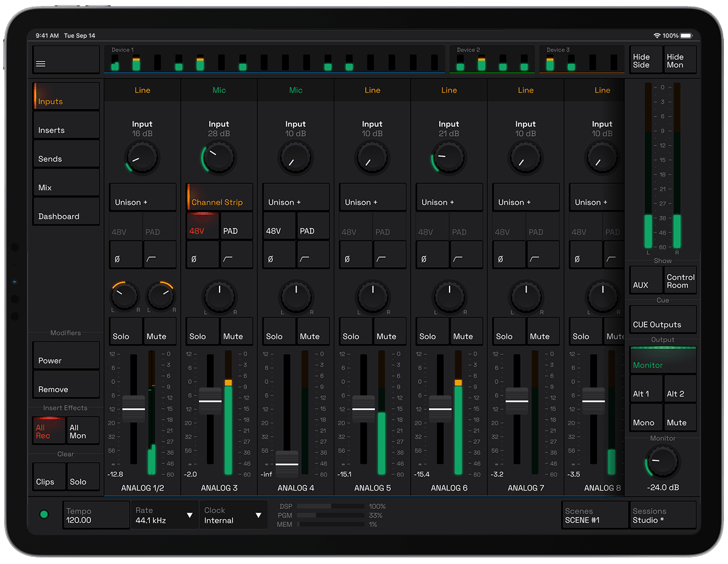Toggle phase invert on ANALOG 7

point(509,255)
